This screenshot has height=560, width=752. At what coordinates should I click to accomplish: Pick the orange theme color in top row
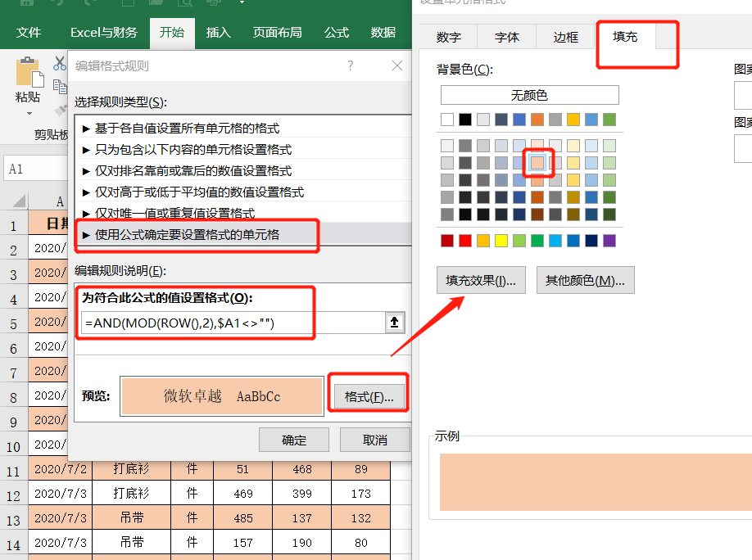(537, 120)
